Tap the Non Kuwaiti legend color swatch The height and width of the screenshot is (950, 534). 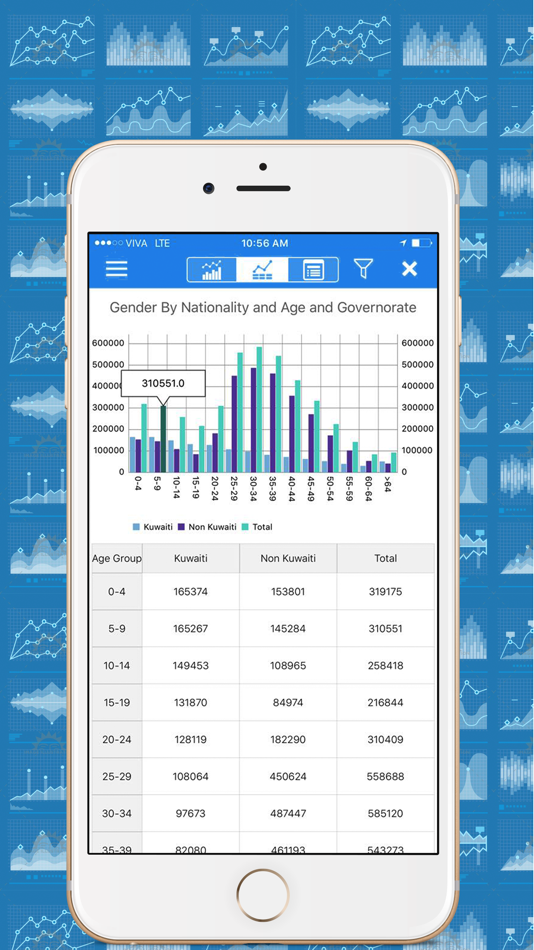pos(181,527)
